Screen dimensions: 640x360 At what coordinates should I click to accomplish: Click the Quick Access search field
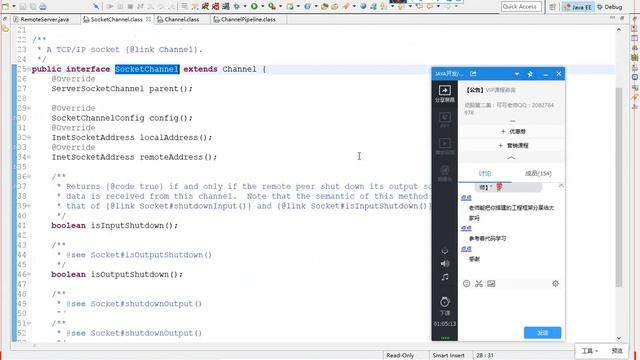point(521,7)
